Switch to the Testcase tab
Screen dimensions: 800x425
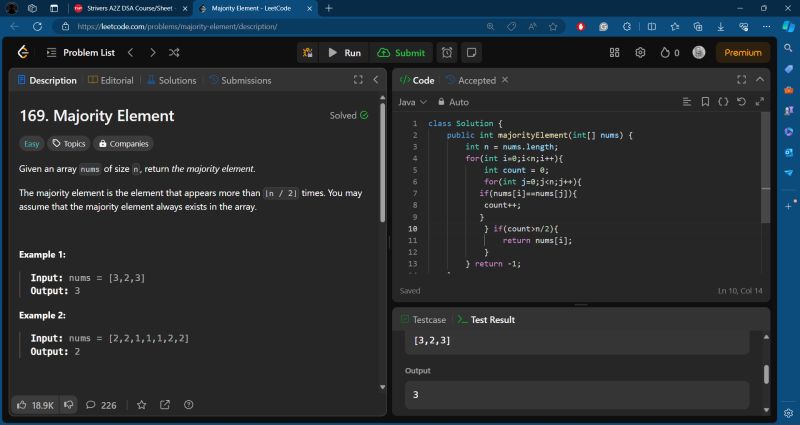point(423,320)
